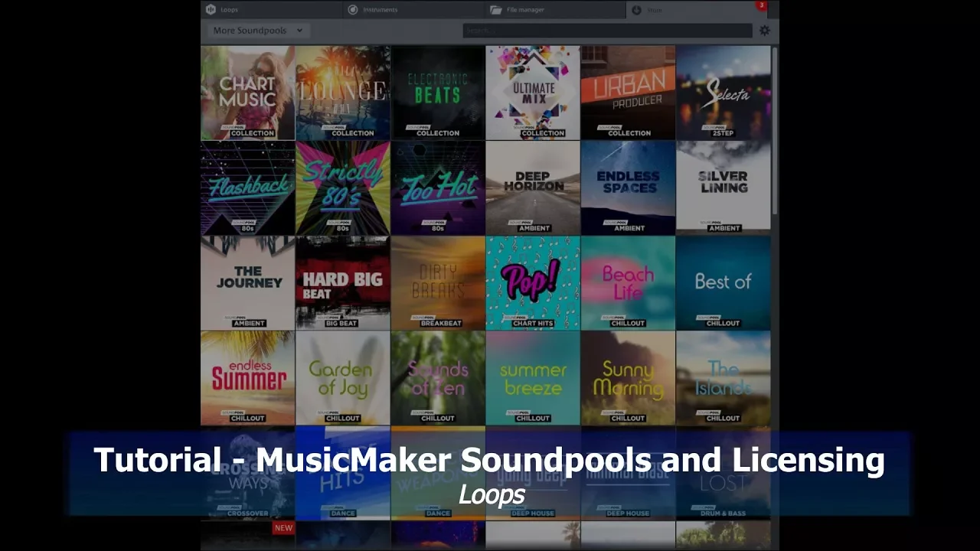The width and height of the screenshot is (980, 551).
Task: Open the Beach Life chillout soundpool
Action: click(628, 282)
